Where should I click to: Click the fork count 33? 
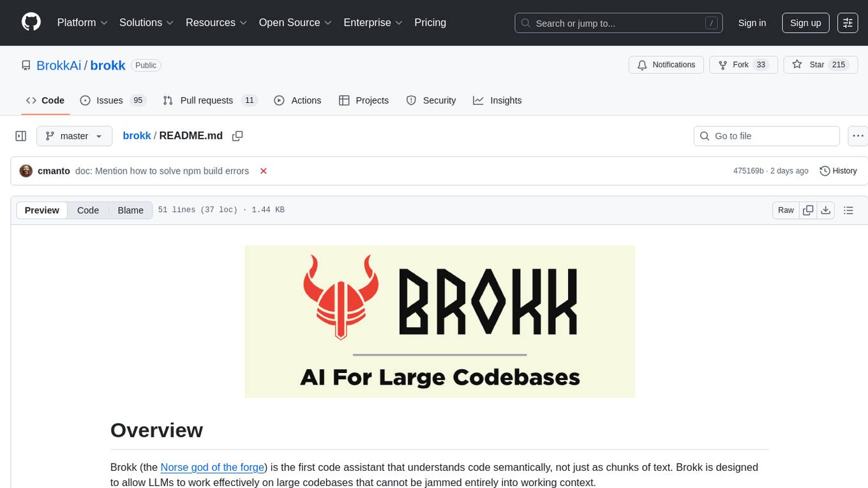point(760,65)
